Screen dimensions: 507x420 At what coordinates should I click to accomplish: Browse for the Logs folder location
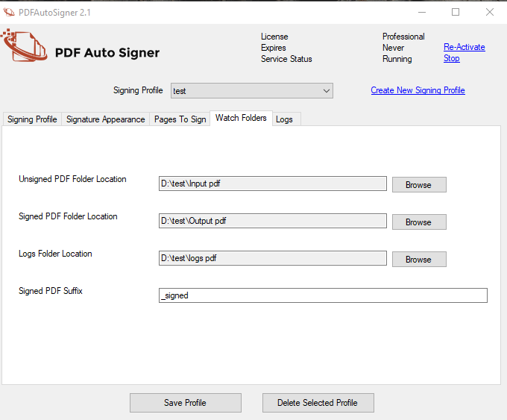pyautogui.click(x=418, y=260)
